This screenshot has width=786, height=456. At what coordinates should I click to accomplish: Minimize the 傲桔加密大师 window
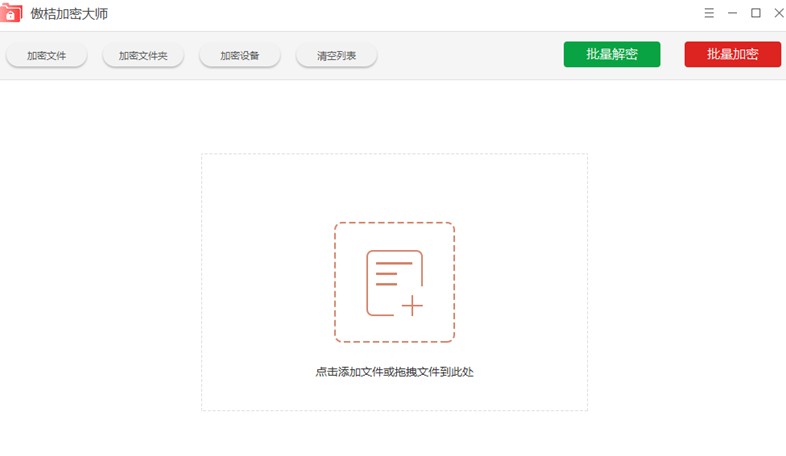732,13
